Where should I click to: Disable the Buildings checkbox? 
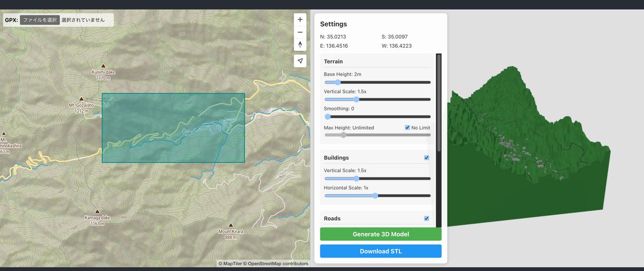click(x=427, y=158)
